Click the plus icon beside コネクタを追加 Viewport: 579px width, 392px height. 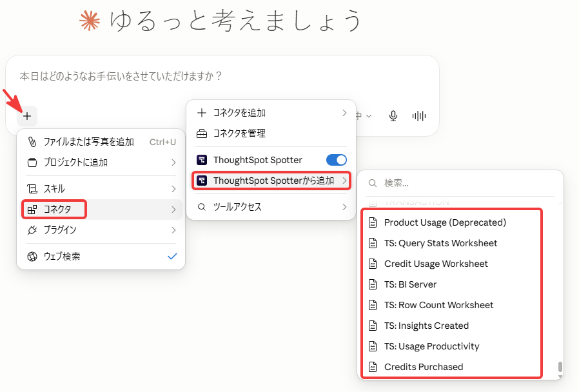pos(202,113)
